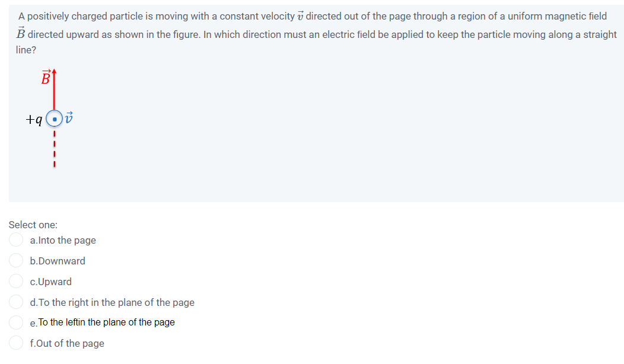
Task: Select the radio button for option e
Action: coord(16,322)
